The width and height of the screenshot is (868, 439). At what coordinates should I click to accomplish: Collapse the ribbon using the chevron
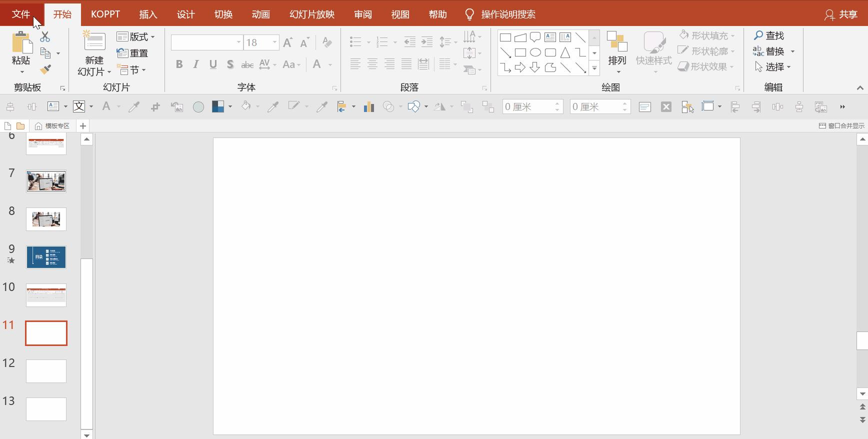[859, 88]
